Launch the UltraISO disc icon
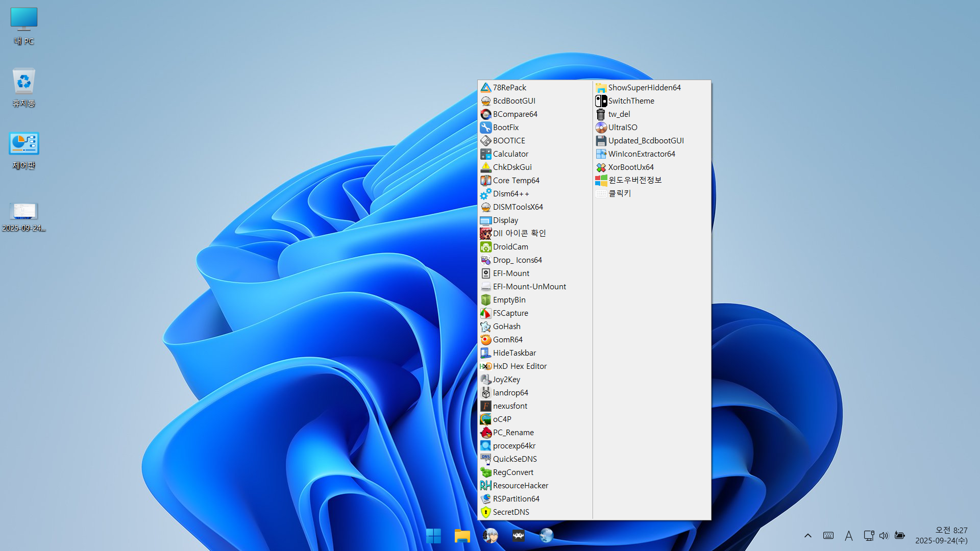This screenshot has height=551, width=980. 601,128
